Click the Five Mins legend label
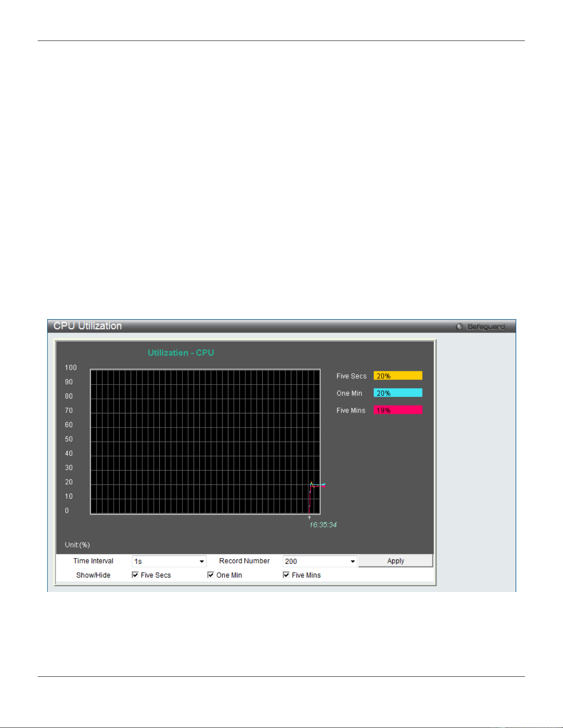Screen dimensions: 563x728 [351, 411]
